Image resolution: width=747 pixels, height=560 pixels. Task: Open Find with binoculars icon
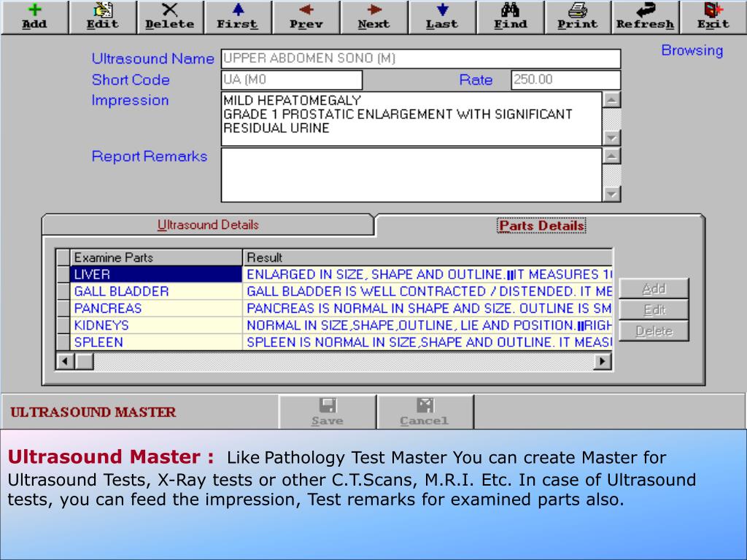510,17
